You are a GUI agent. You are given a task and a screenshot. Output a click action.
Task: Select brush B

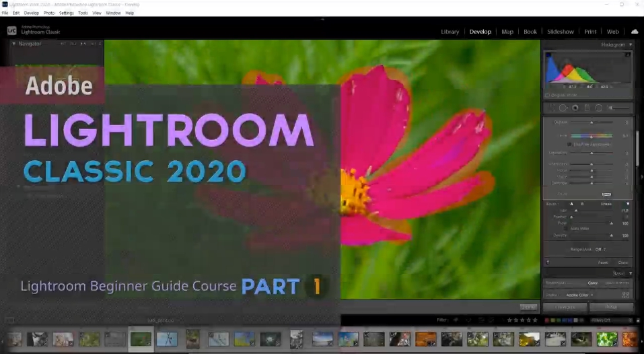pyautogui.click(x=582, y=204)
